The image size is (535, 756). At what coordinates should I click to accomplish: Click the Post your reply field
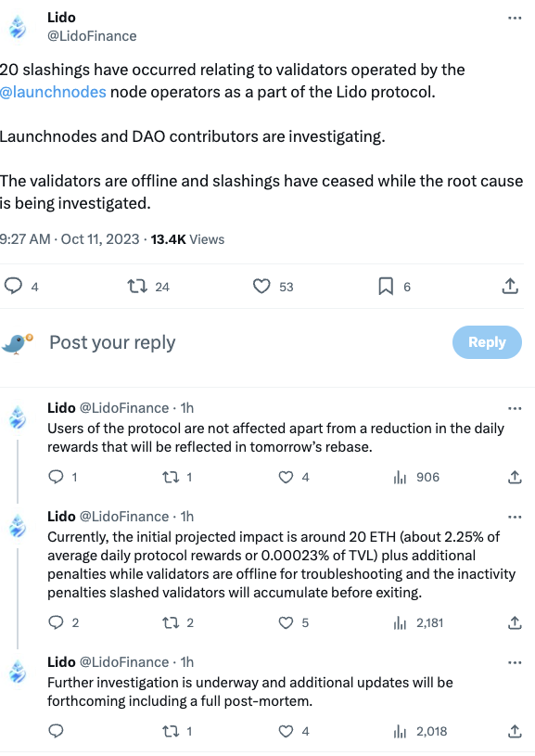(111, 342)
